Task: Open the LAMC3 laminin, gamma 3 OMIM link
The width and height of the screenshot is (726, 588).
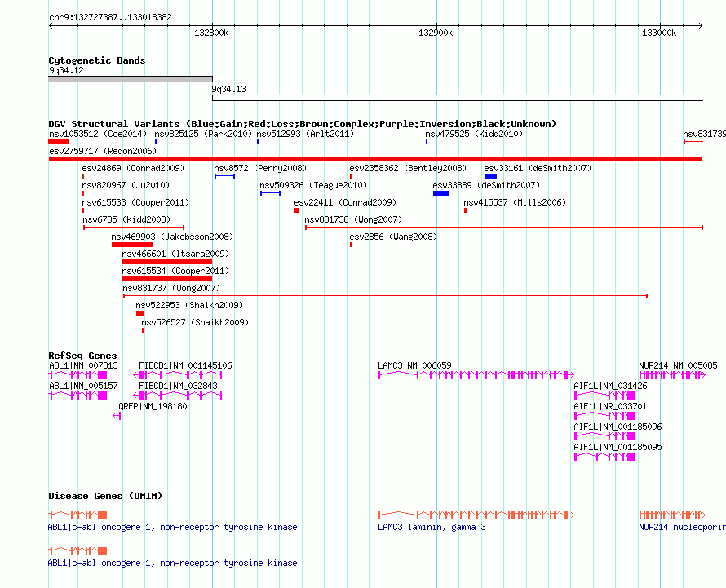Action: click(432, 527)
